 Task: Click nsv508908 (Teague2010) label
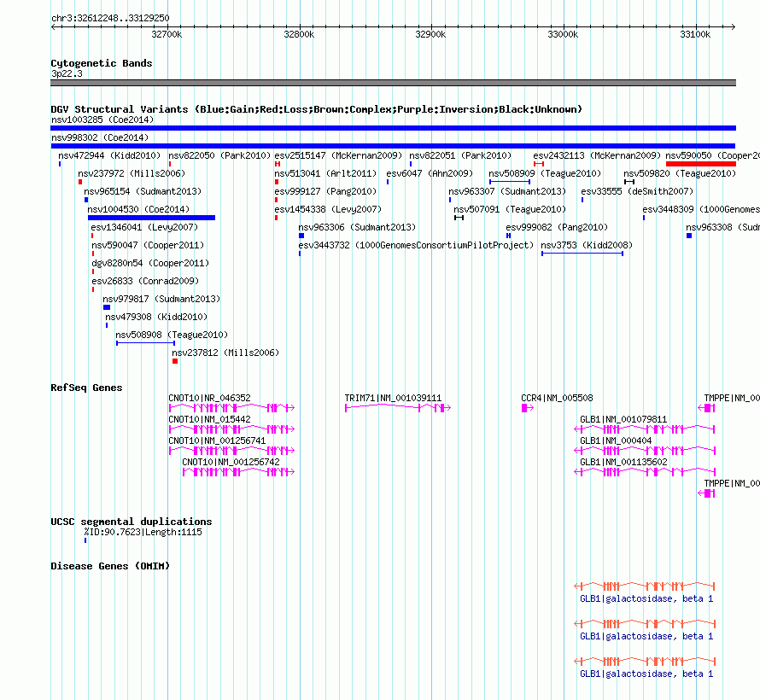[x=172, y=335]
